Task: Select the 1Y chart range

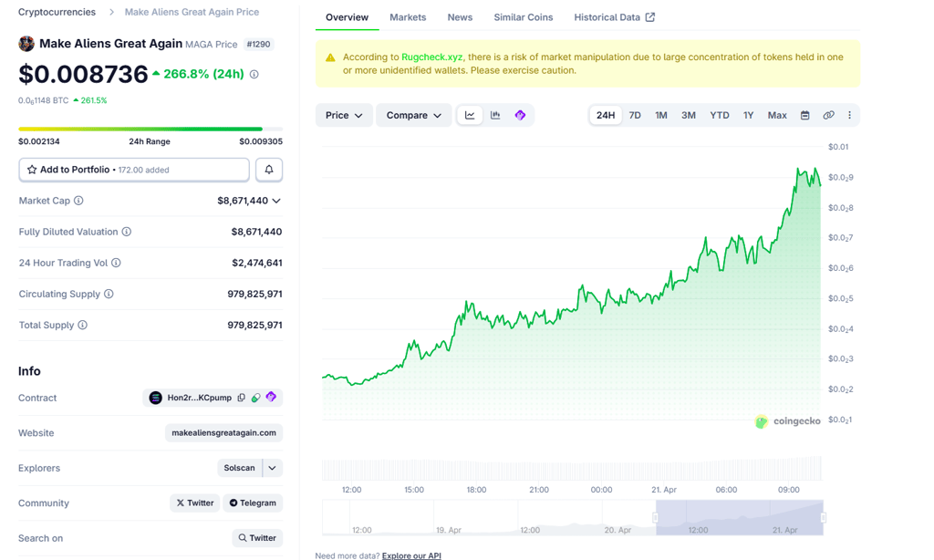Action: click(749, 115)
